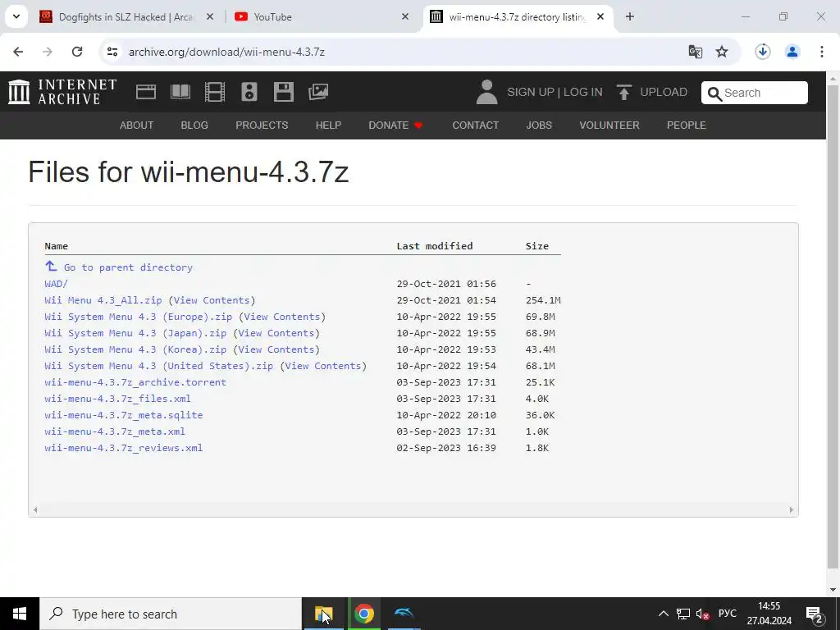The image size is (840, 630).
Task: Click the Windows taskbar search box
Action: (171, 614)
